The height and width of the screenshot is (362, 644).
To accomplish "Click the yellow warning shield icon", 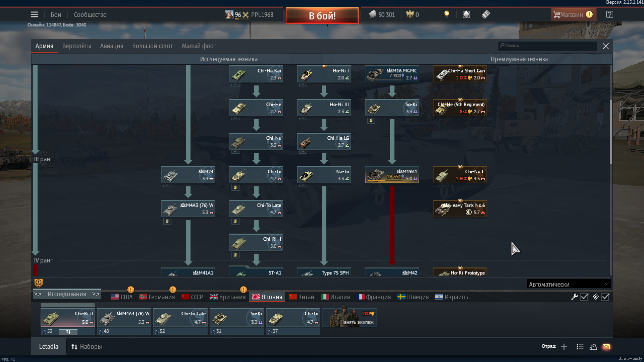I will (39, 283).
